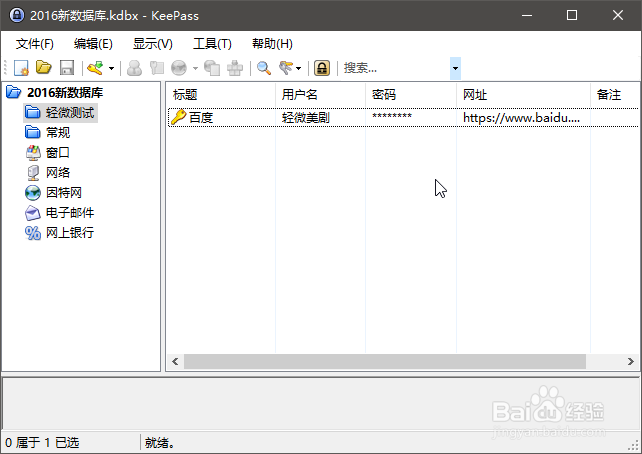
Task: Sort by the 网址 column header
Action: [523, 95]
